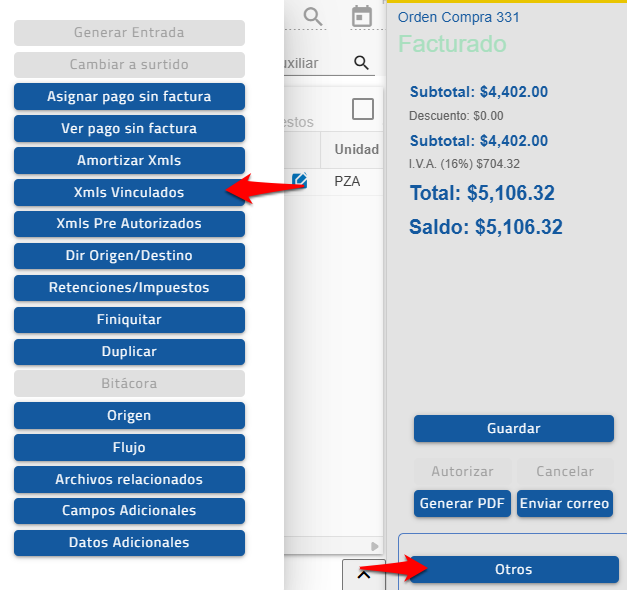Click Asignar pago sin factura
627x590 pixels.
tap(129, 97)
